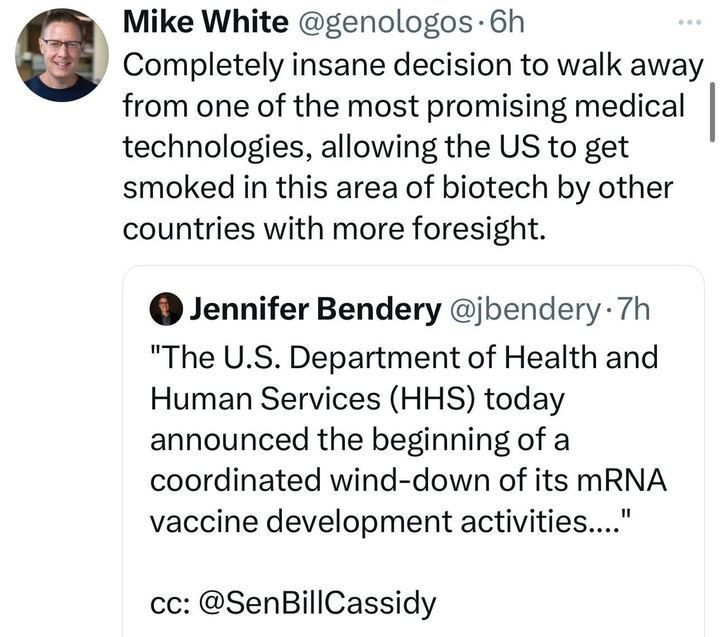Select the Jennifer Bendery name in quoted tweet
Image resolution: width=720 pixels, height=637 pixels.
click(314, 310)
